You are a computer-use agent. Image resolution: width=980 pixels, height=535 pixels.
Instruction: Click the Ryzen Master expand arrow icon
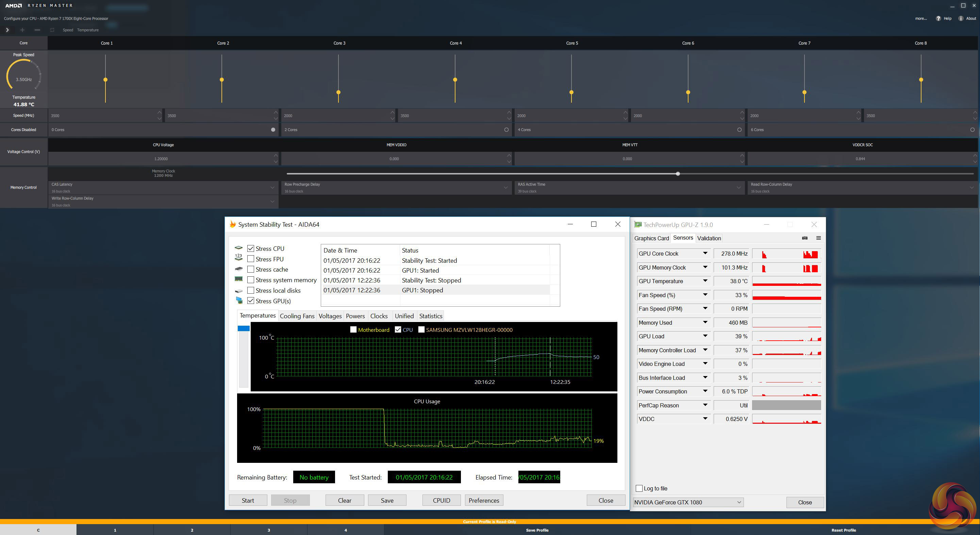[x=7, y=30]
